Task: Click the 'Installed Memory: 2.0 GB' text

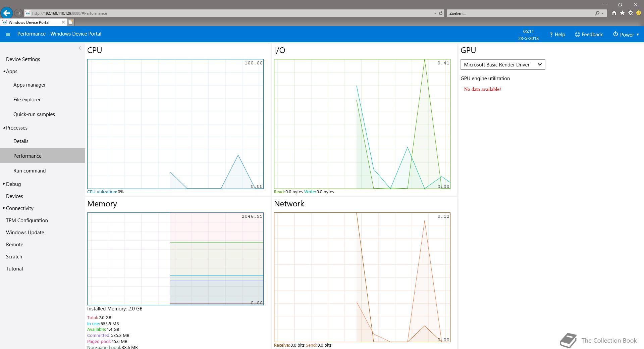Action: point(115,309)
